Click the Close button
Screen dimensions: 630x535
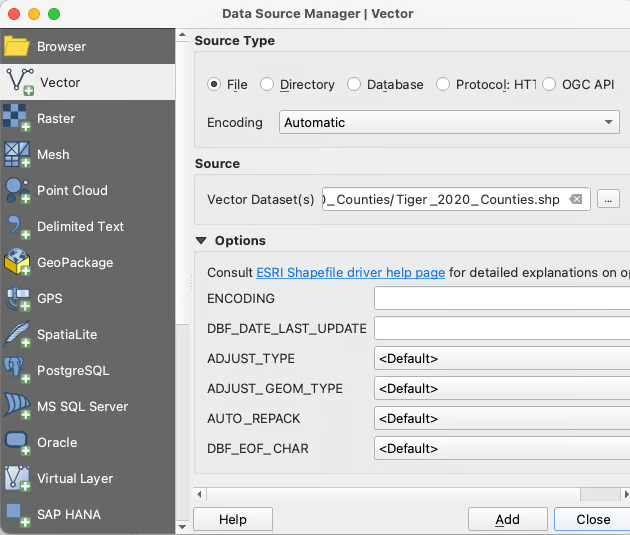(x=593, y=519)
